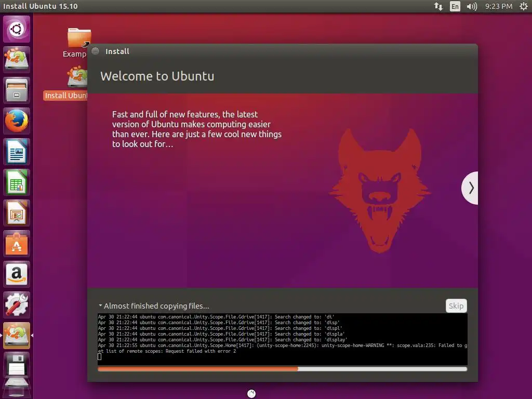Launch Firefox web browser
Image resolution: width=532 pixels, height=399 pixels.
16,121
